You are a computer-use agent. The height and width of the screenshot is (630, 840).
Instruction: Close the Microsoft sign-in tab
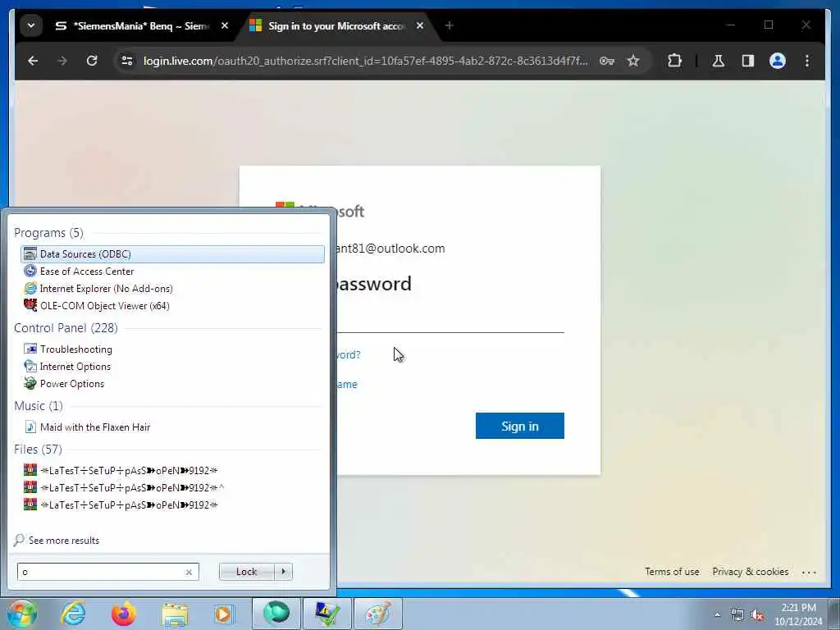[420, 25]
